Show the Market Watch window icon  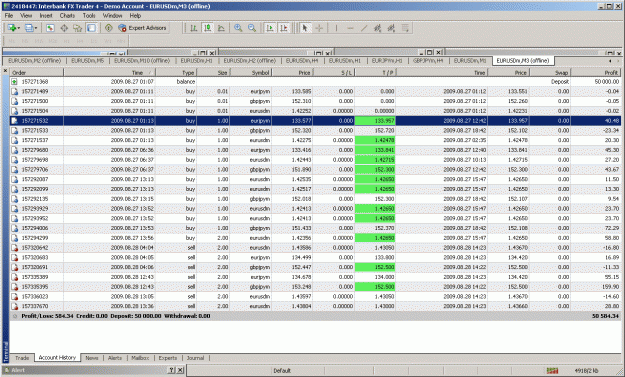(x=50, y=28)
